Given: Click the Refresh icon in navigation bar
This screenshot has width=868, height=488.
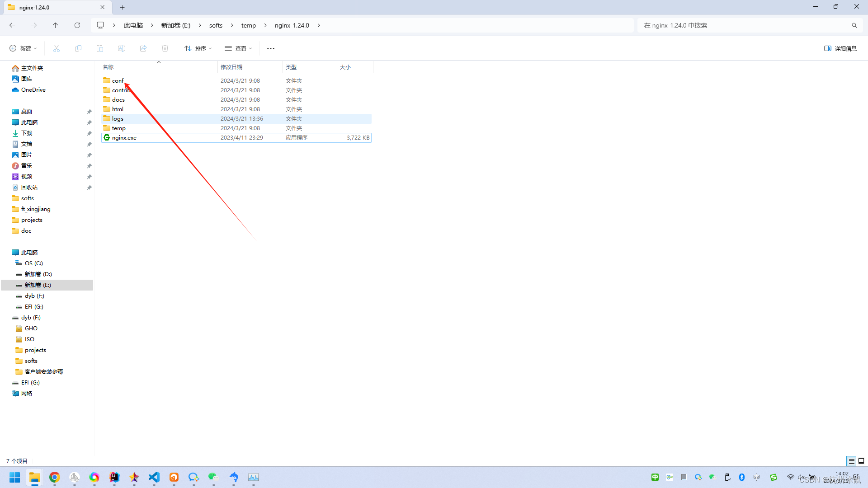Looking at the screenshot, I should click(77, 25).
